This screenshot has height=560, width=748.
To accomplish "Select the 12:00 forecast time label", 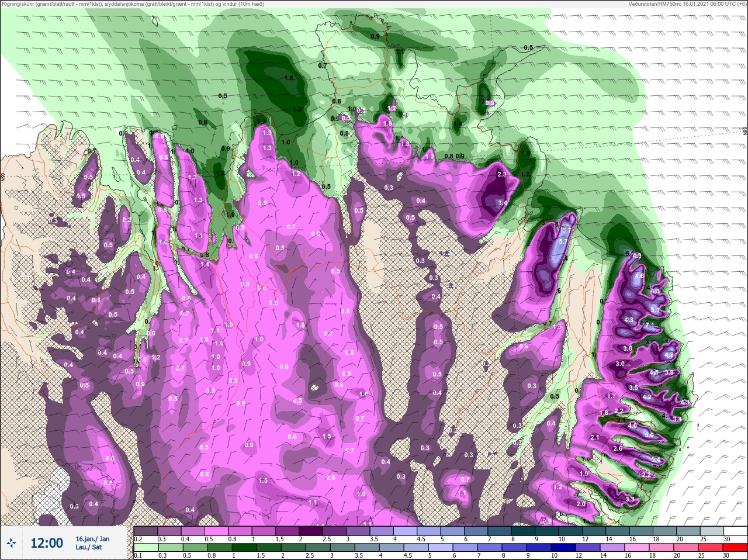I will tap(47, 543).
